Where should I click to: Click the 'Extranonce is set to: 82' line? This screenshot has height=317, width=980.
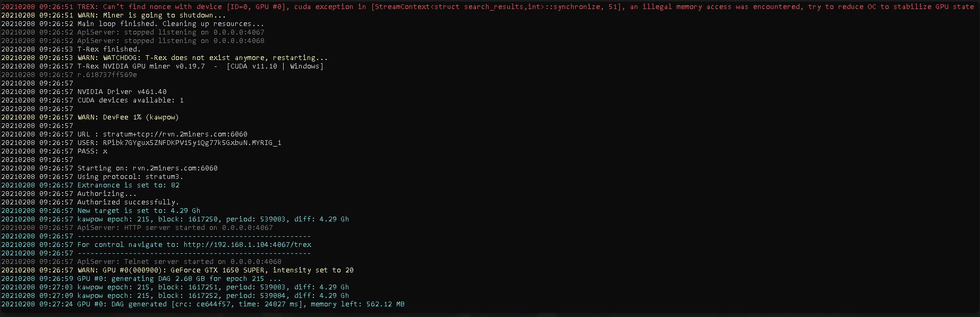click(90, 185)
